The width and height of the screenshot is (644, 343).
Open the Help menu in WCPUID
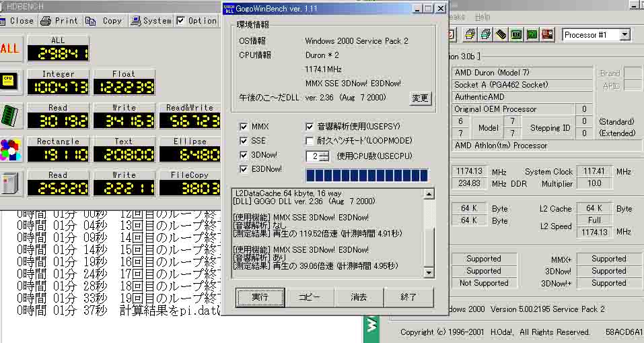482,17
